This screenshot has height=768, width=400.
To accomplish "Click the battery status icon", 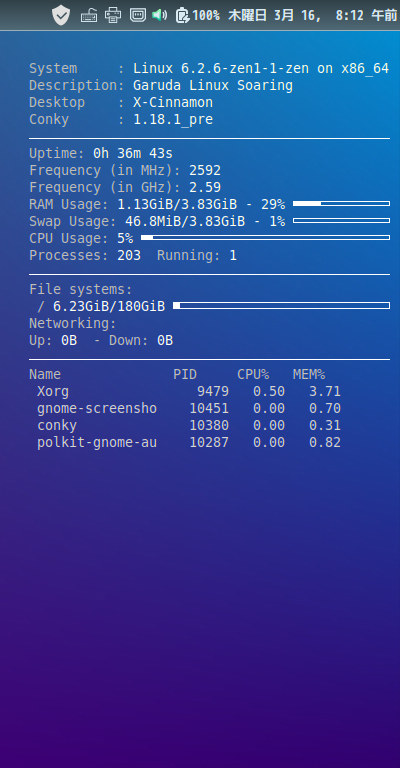I will point(183,15).
